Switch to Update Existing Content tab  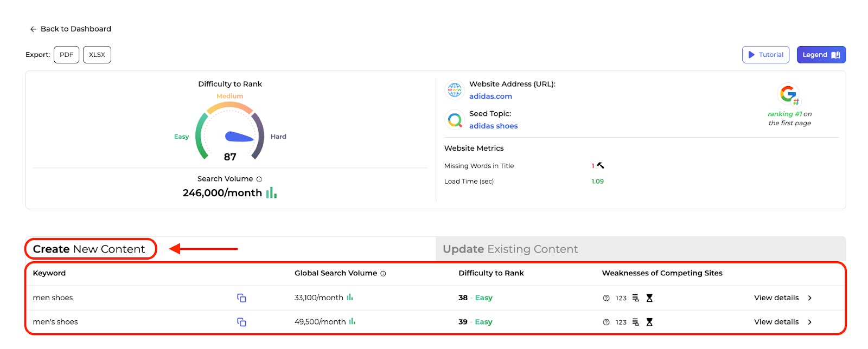641,249
